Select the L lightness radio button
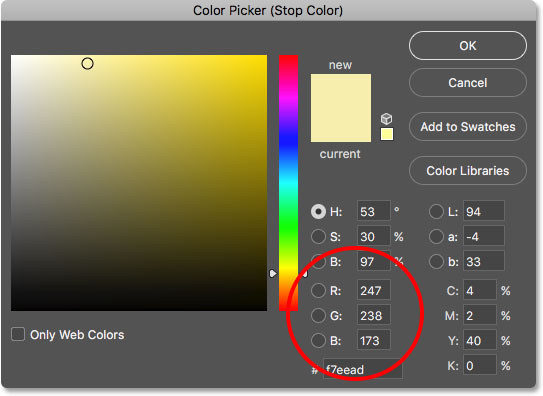This screenshot has height=396, width=543. (x=436, y=212)
